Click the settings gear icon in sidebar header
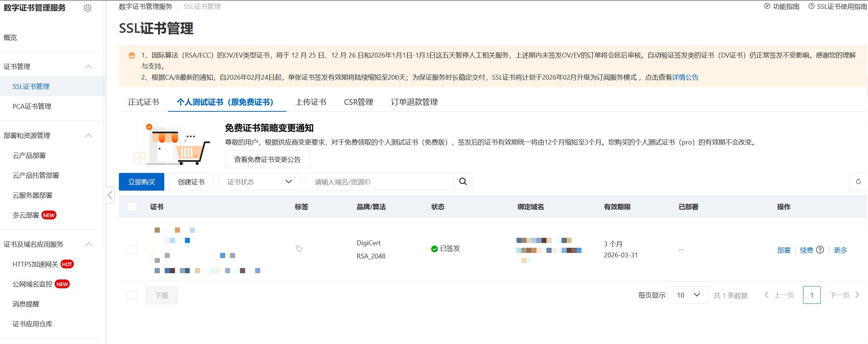 tap(88, 8)
